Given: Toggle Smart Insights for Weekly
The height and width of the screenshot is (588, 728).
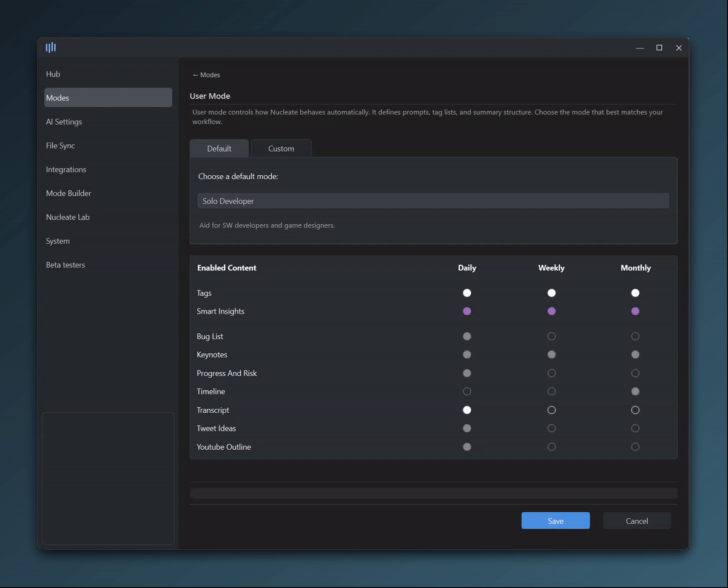Looking at the screenshot, I should click(551, 311).
